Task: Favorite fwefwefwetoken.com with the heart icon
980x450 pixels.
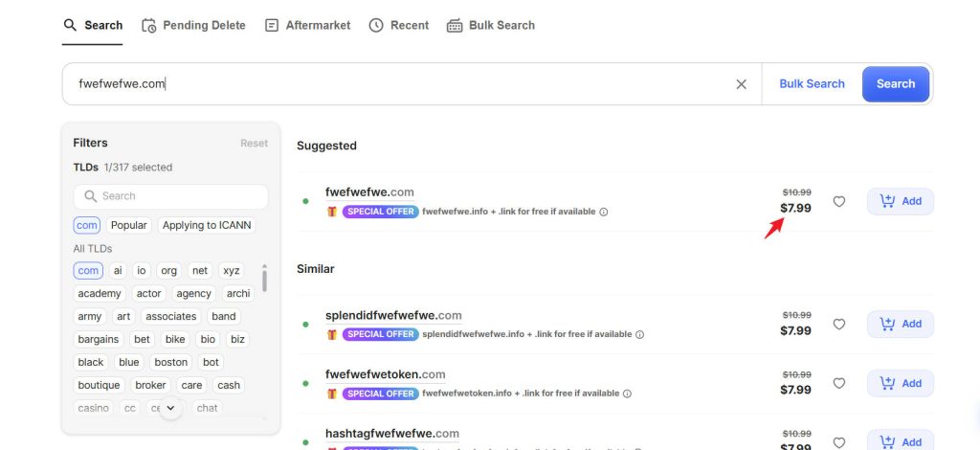Action: (839, 384)
